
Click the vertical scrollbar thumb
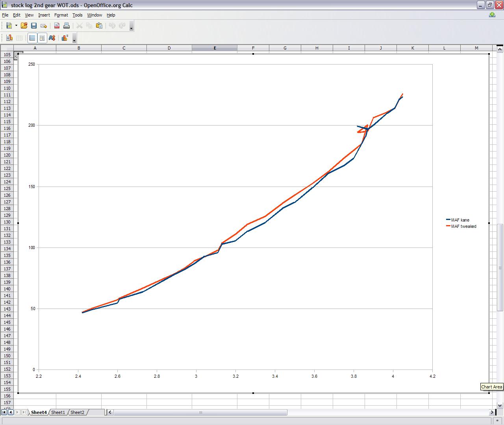(x=500, y=268)
